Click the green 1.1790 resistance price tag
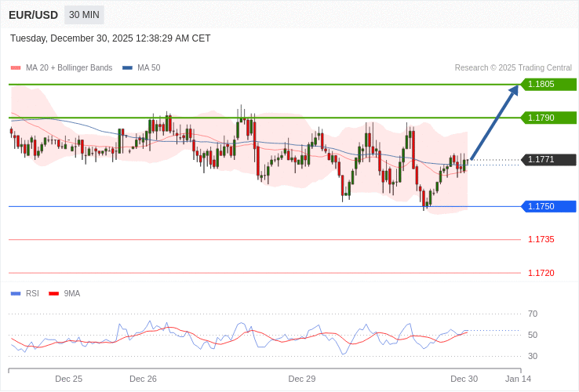Image resolution: width=579 pixels, height=392 pixels. tap(548, 118)
